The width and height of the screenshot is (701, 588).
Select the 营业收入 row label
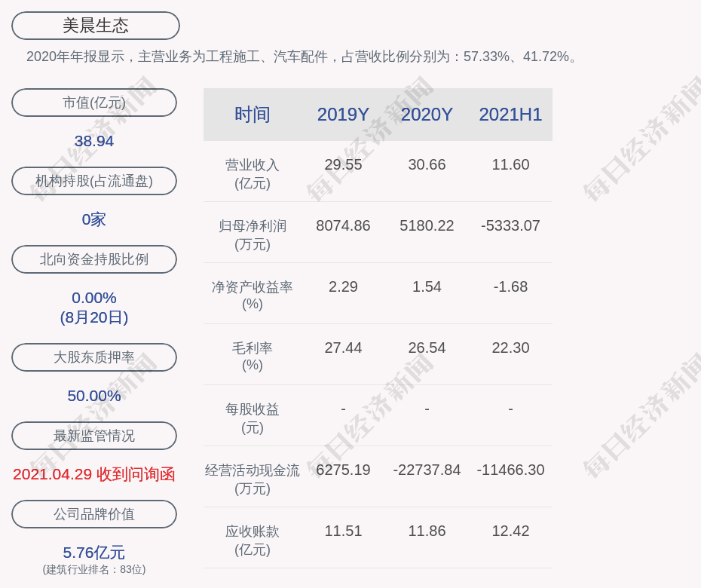[253, 171]
